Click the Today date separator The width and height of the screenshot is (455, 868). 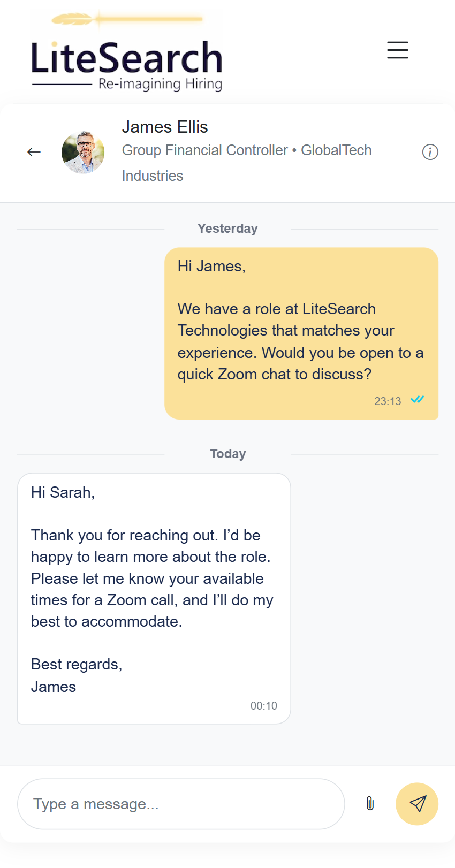point(227,454)
